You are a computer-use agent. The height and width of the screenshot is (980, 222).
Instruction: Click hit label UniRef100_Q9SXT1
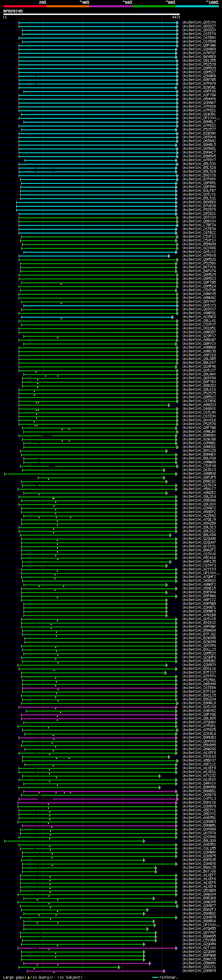[199, 967]
